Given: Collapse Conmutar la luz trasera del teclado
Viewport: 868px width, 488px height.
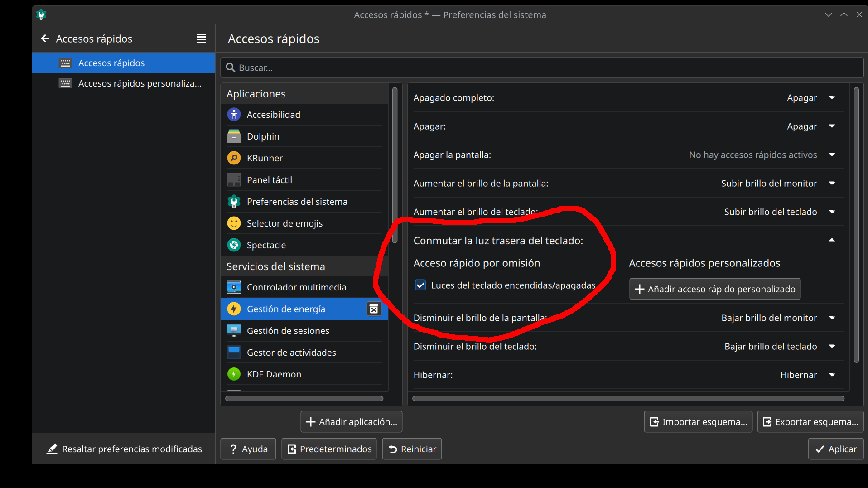Looking at the screenshot, I should point(832,240).
